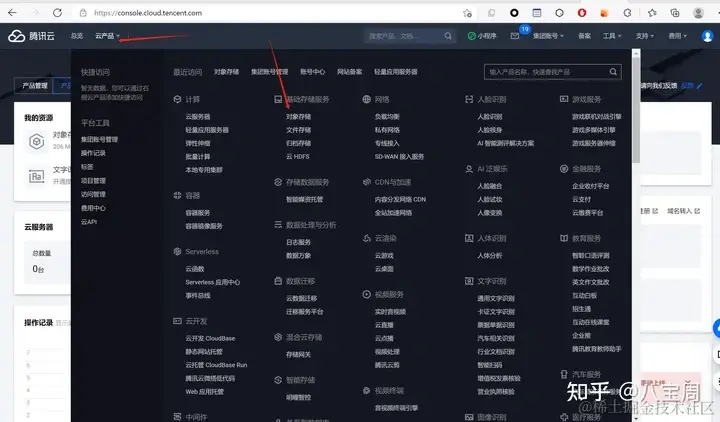The image size is (720, 422).
Task: Open 日志服务 product
Action: pyautogui.click(x=298, y=242)
